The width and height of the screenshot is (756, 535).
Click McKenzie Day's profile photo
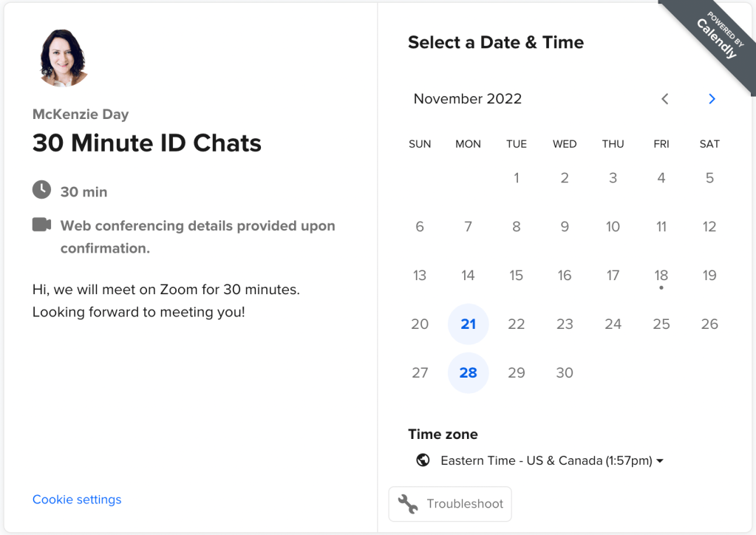63,58
